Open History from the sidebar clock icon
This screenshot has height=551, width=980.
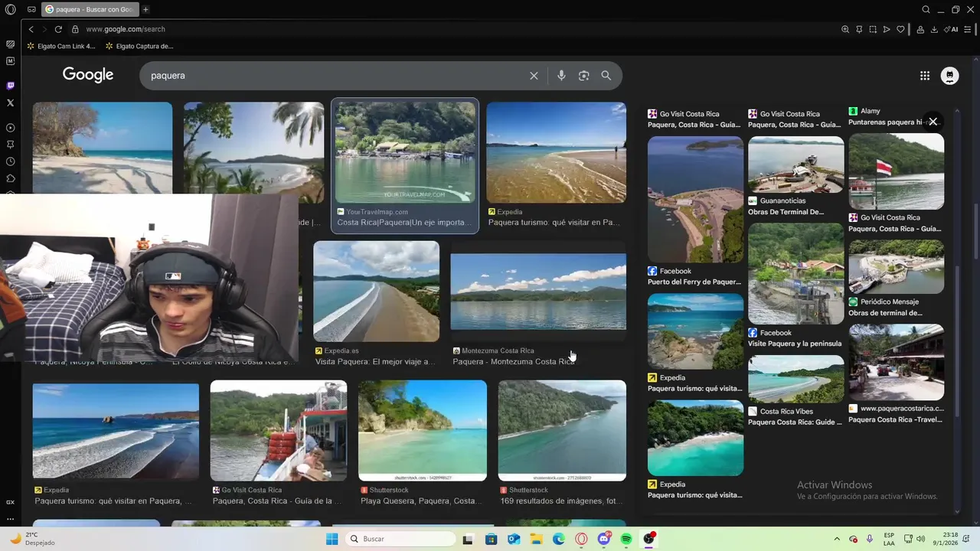click(x=10, y=161)
